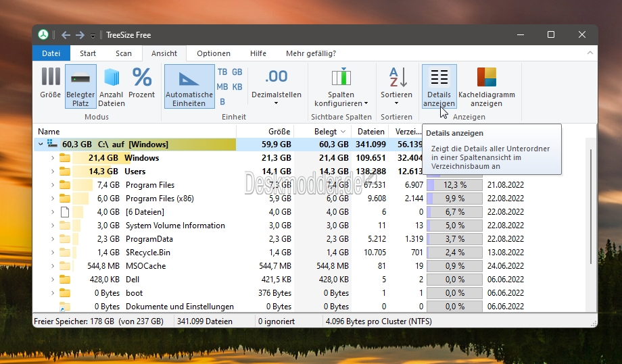Click date 13.08.2022 in the $Recycle.Bin row
The image size is (622, 364).
click(x=506, y=253)
